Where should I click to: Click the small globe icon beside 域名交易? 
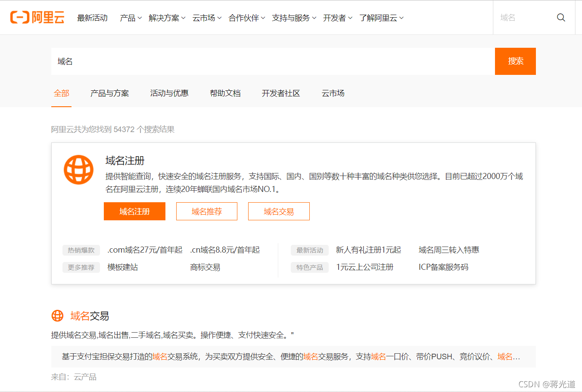pos(57,316)
